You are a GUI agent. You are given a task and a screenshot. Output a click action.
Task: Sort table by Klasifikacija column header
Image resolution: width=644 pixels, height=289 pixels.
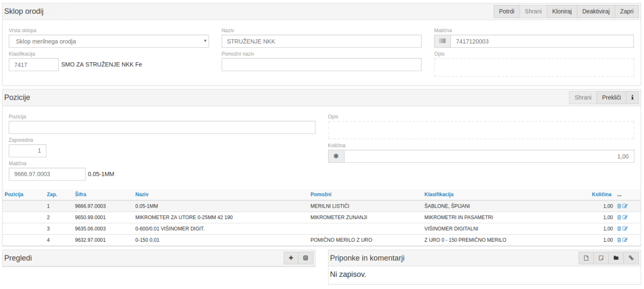pyautogui.click(x=439, y=195)
